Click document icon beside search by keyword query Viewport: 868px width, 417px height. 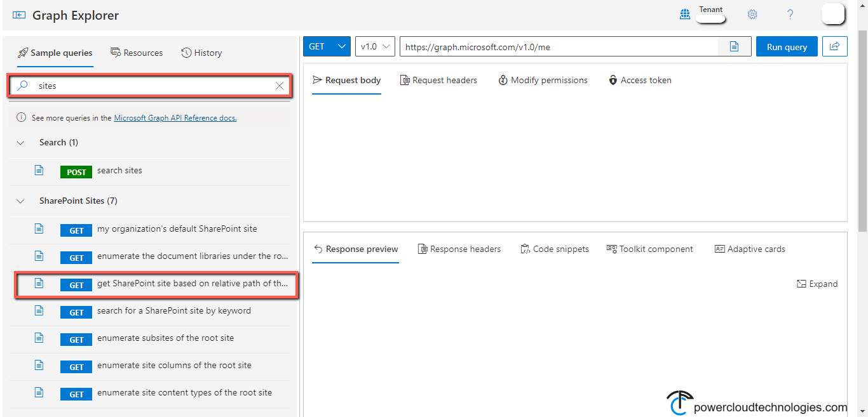[39, 310]
